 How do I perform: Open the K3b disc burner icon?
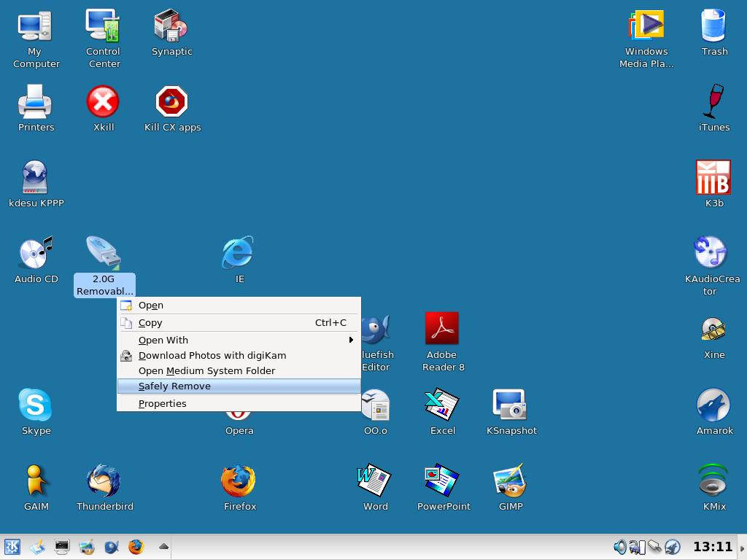point(713,177)
